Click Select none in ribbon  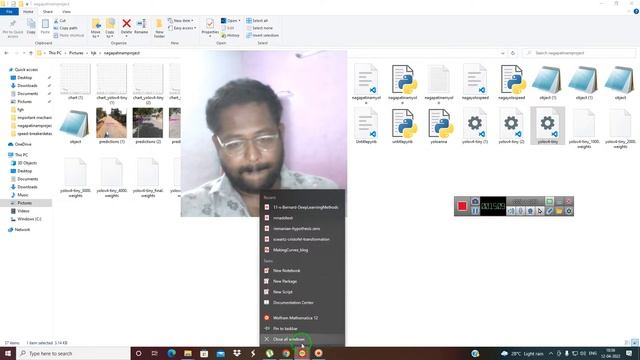(259, 28)
